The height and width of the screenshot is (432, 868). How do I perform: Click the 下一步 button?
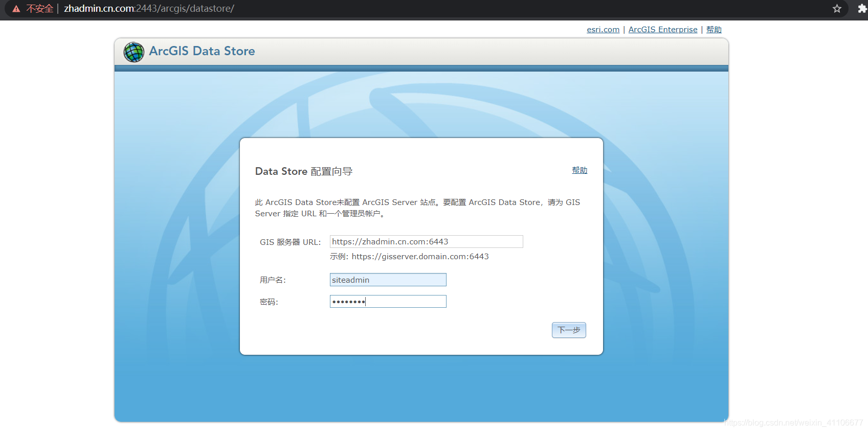coord(569,330)
